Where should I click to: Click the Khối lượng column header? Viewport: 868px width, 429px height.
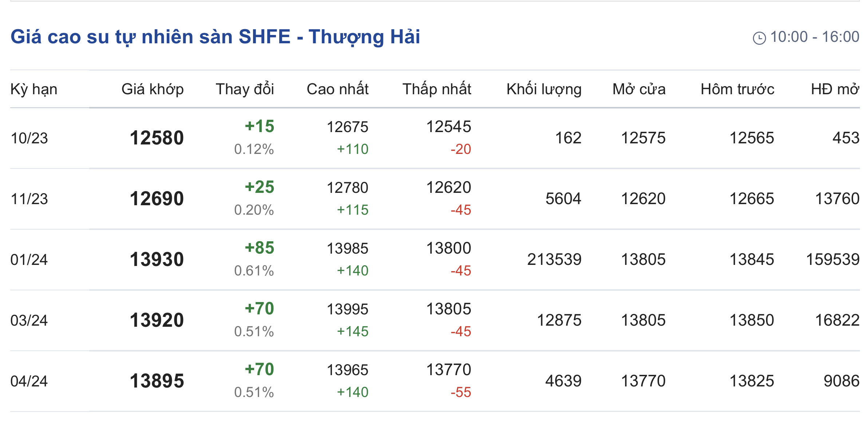coord(544,89)
